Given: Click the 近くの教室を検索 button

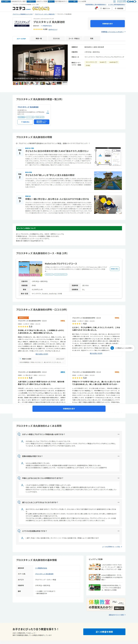Looking at the screenshot, I should coord(104,632).
